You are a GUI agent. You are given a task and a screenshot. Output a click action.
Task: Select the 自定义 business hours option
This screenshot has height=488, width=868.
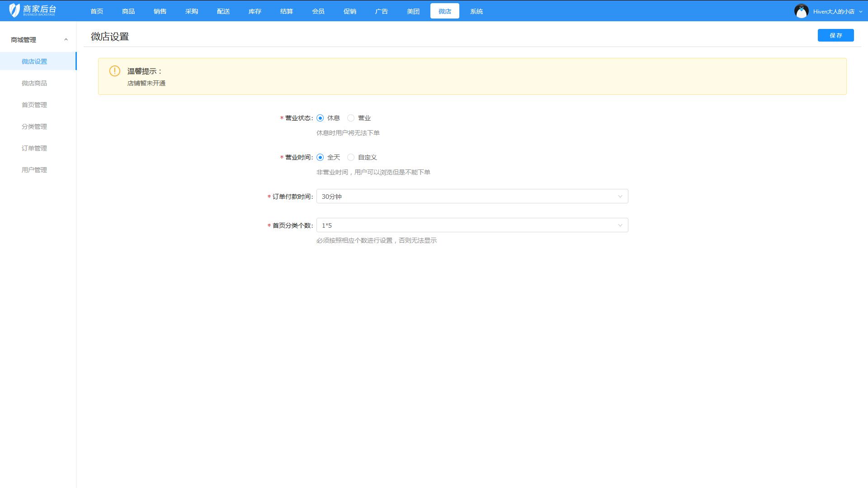tap(351, 157)
